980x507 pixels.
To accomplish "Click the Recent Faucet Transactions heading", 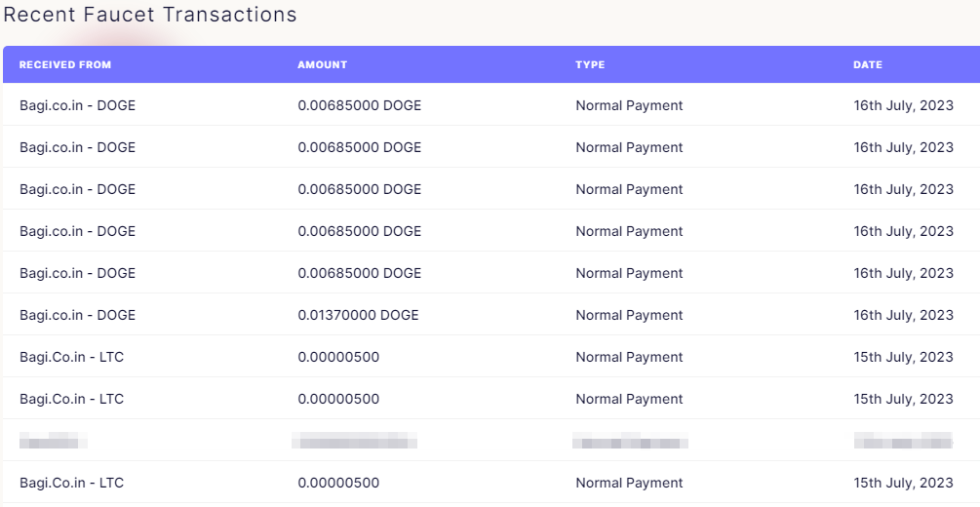I will 150,15.
